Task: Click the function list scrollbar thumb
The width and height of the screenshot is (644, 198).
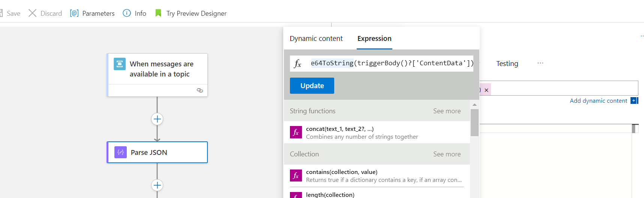Action: tap(474, 123)
